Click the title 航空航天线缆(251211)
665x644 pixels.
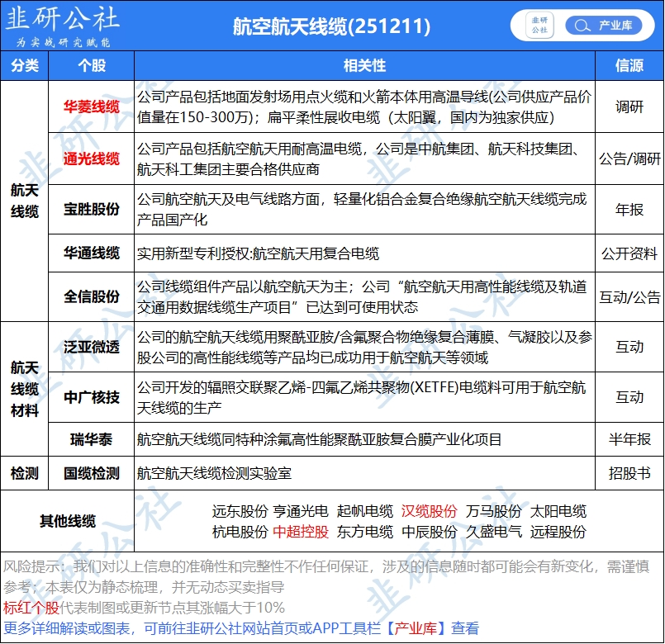point(331,26)
